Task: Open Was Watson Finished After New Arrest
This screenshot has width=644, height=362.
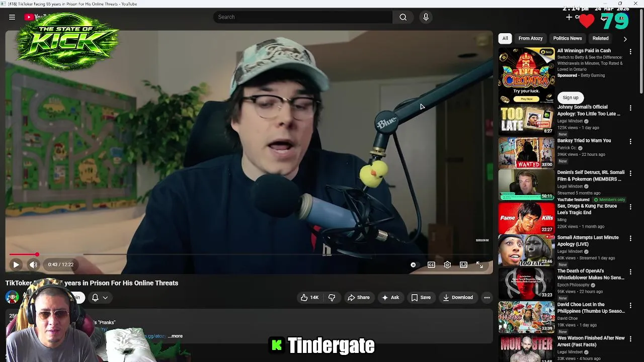Action: click(x=591, y=341)
